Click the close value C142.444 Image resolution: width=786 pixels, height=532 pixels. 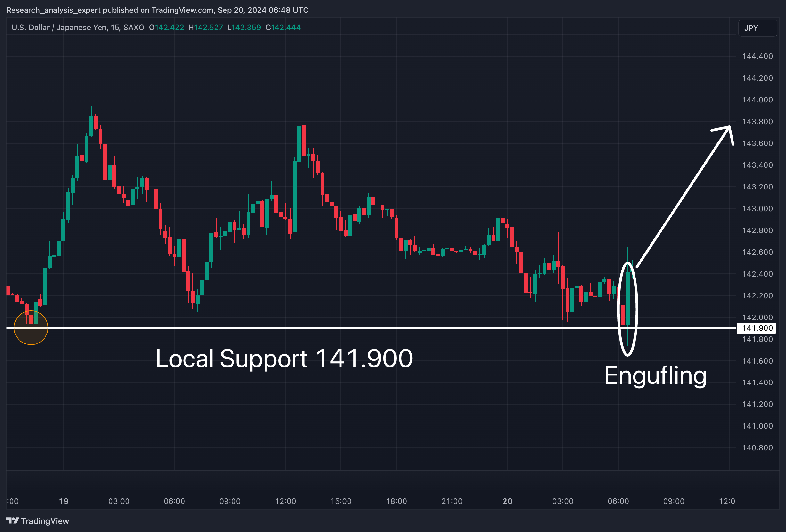[x=283, y=28]
